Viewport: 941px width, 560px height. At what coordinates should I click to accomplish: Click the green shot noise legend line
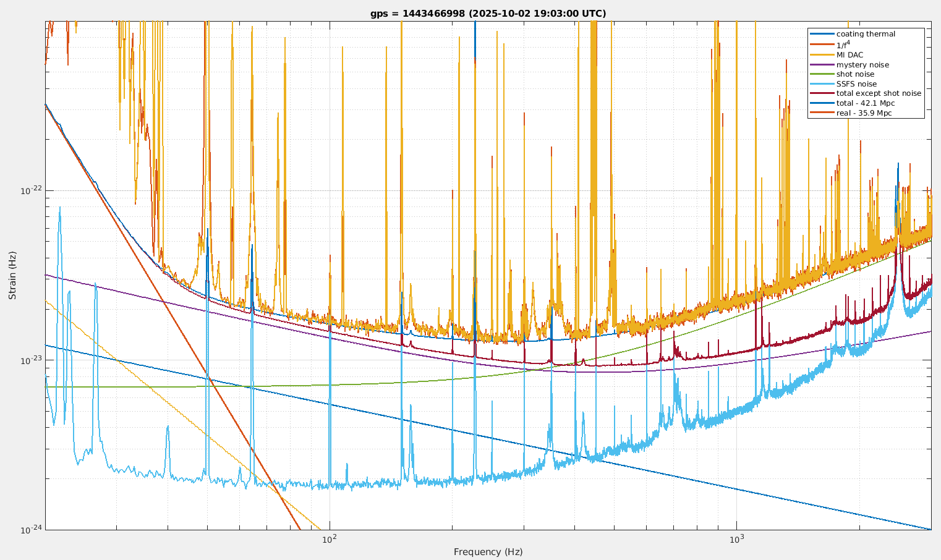(822, 74)
